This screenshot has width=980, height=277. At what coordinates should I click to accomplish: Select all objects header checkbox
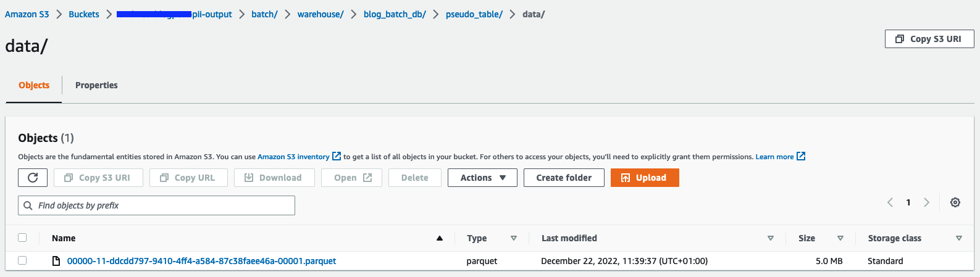(23, 238)
